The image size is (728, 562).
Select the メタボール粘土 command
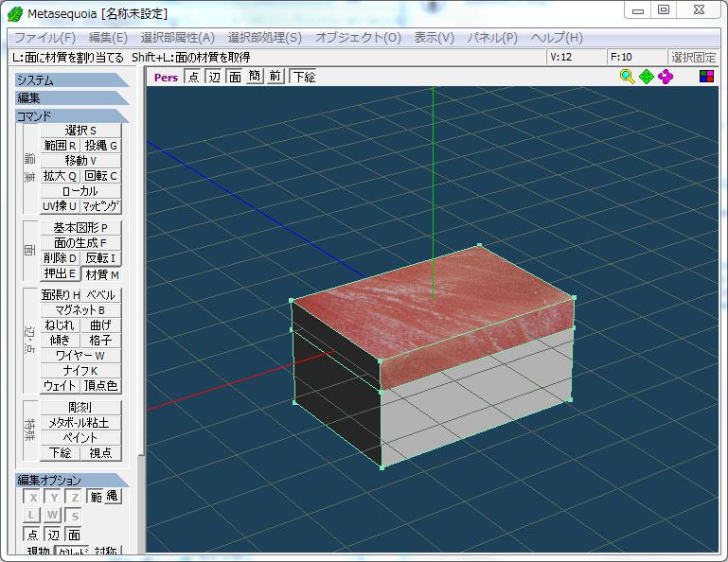(x=80, y=423)
